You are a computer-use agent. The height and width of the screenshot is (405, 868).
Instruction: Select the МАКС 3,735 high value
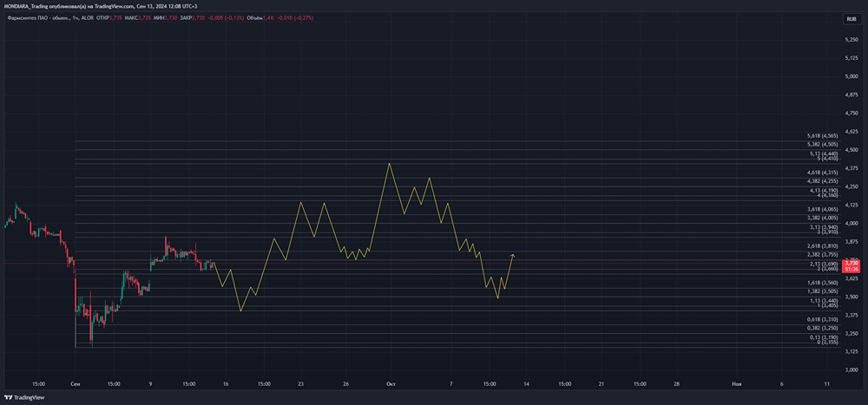tap(137, 19)
